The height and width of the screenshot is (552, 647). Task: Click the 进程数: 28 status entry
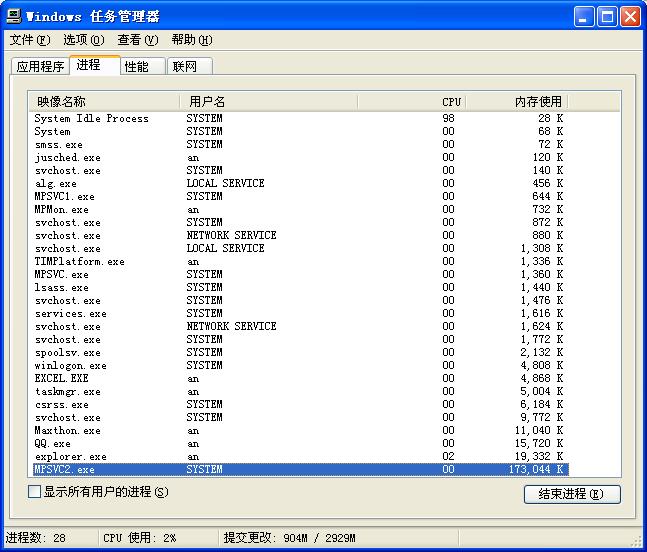click(35, 538)
